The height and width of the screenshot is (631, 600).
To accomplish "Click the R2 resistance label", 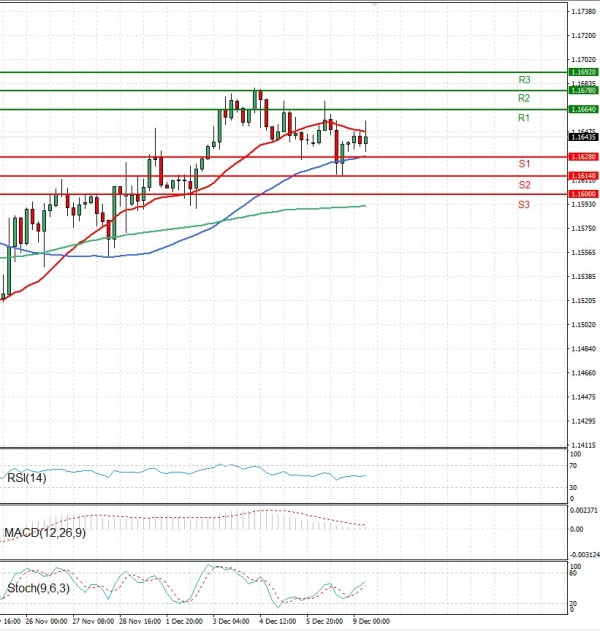I will [x=524, y=98].
